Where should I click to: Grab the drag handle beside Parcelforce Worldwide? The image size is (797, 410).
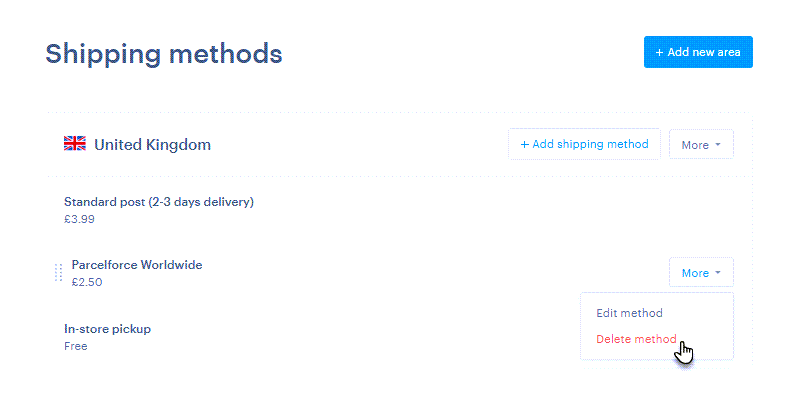58,273
